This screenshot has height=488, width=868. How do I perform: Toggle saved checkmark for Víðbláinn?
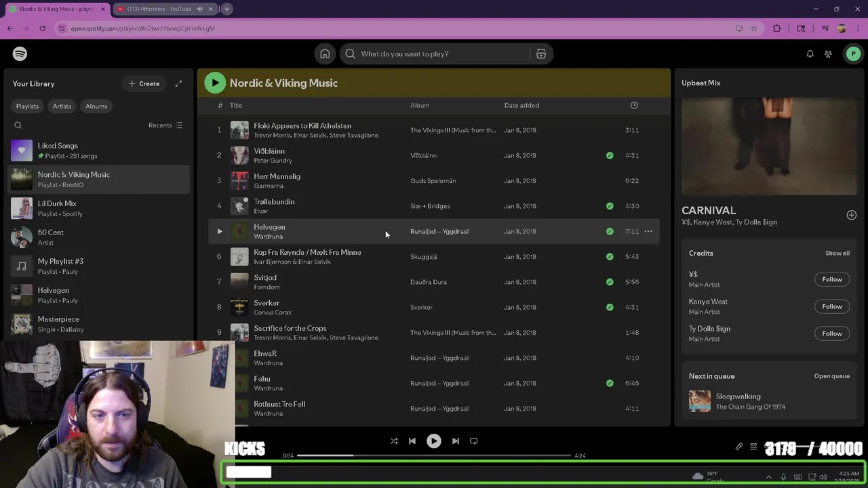(x=610, y=155)
